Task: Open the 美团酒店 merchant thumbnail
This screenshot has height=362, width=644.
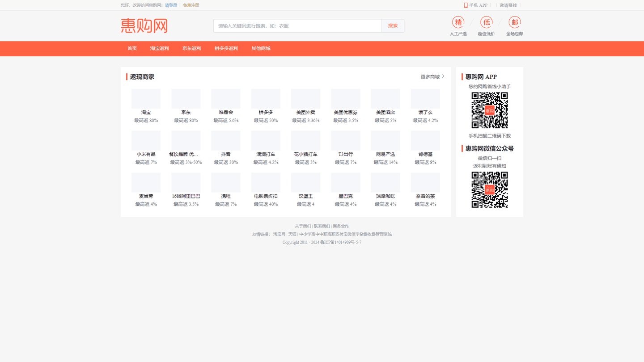Action: tap(386, 99)
